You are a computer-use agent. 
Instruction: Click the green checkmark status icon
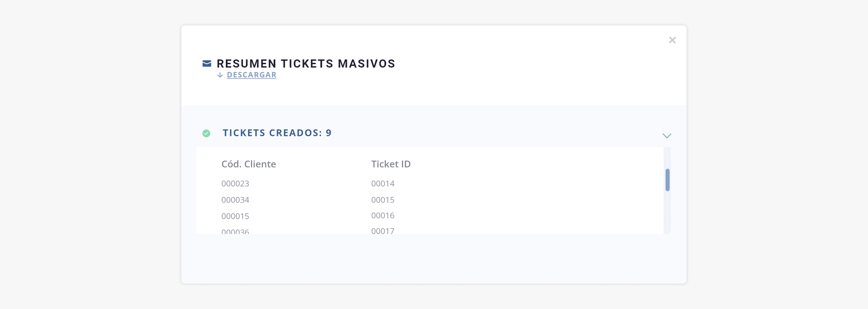(206, 133)
